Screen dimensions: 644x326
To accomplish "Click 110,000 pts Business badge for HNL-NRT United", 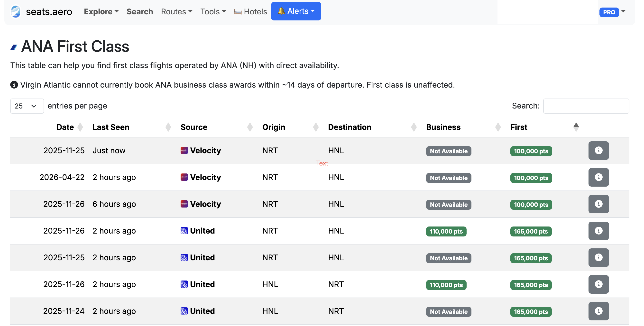I will 446,285.
